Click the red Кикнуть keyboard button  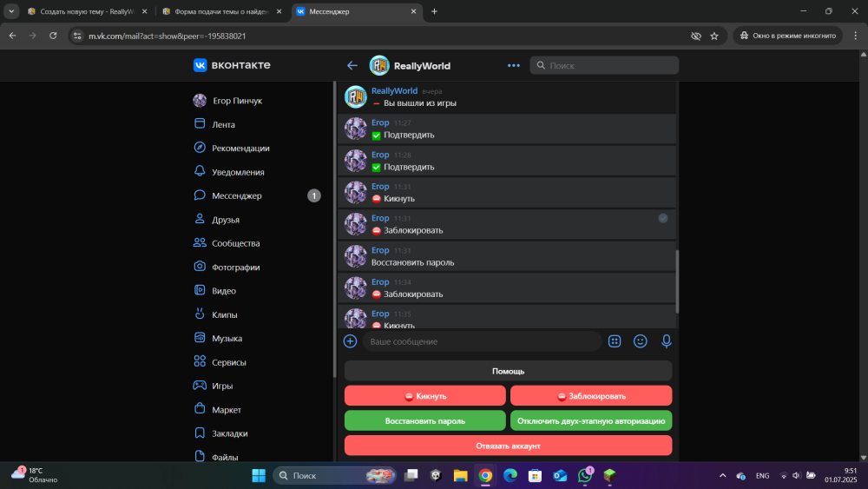[x=425, y=396]
